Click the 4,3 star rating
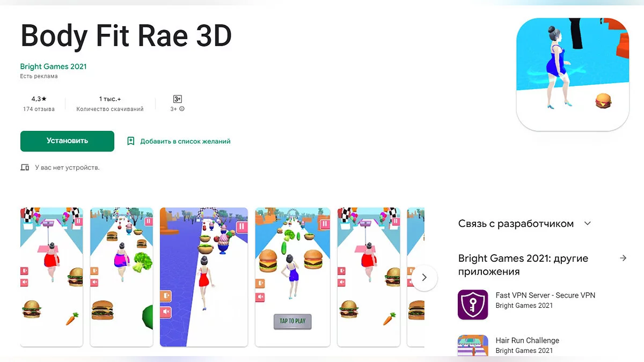This screenshot has width=644, height=362. pyautogui.click(x=39, y=99)
